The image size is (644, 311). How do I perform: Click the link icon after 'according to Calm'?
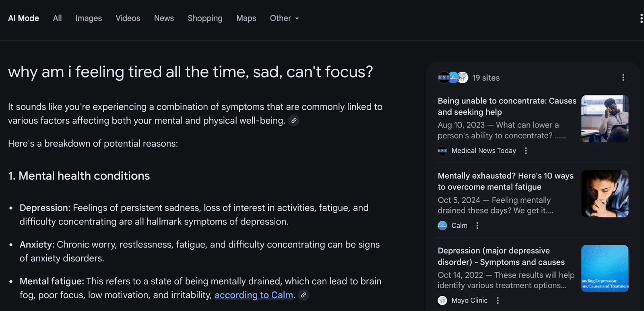coord(304,295)
